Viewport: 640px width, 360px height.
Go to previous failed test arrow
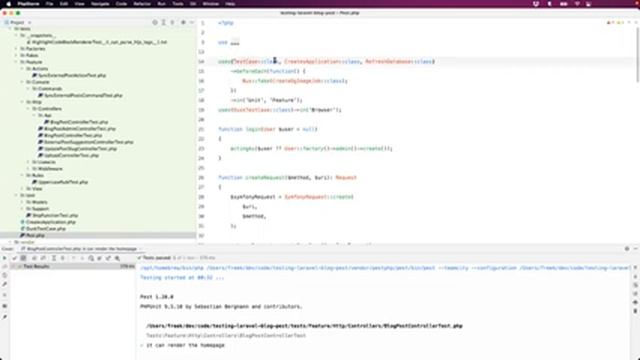click(73, 258)
